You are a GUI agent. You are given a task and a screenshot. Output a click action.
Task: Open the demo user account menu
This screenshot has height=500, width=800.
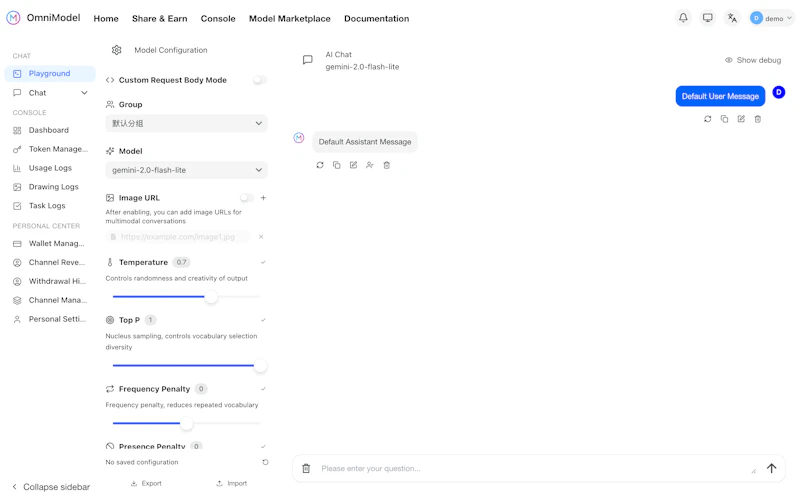[x=771, y=18]
